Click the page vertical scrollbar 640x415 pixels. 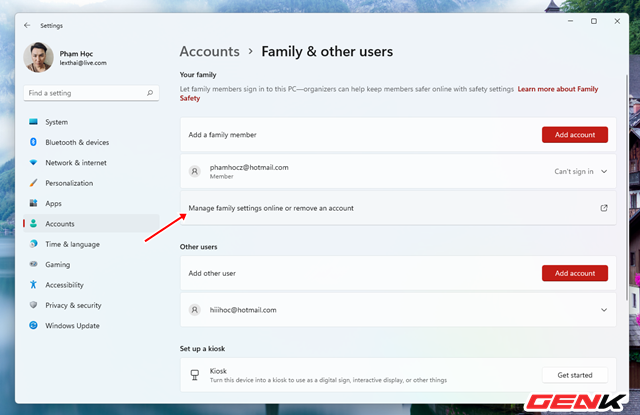(x=627, y=188)
